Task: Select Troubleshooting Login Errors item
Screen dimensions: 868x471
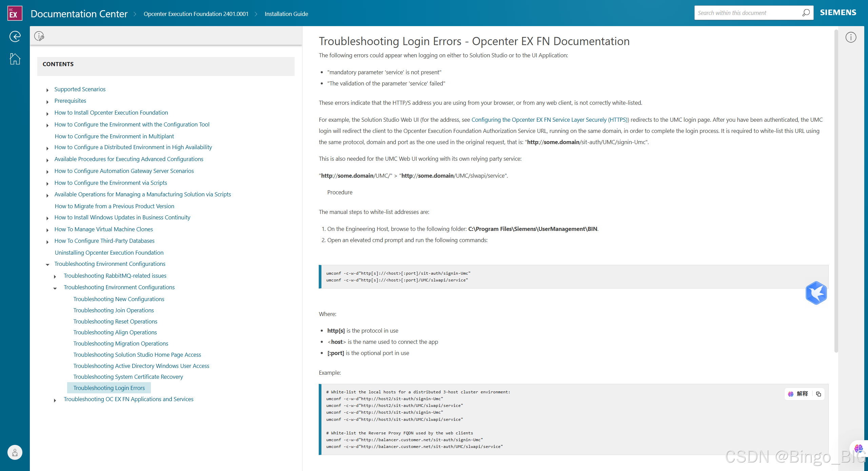Action: tap(109, 388)
